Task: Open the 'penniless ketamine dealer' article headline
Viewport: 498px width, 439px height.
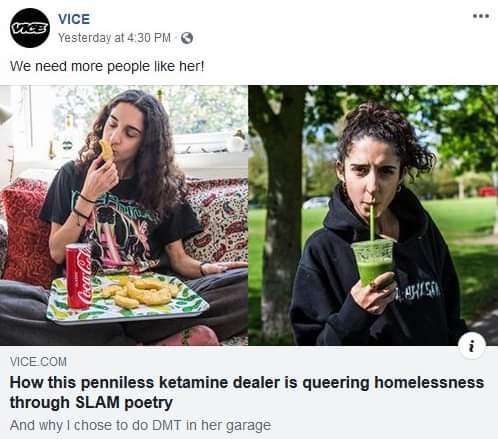Action: tap(247, 392)
